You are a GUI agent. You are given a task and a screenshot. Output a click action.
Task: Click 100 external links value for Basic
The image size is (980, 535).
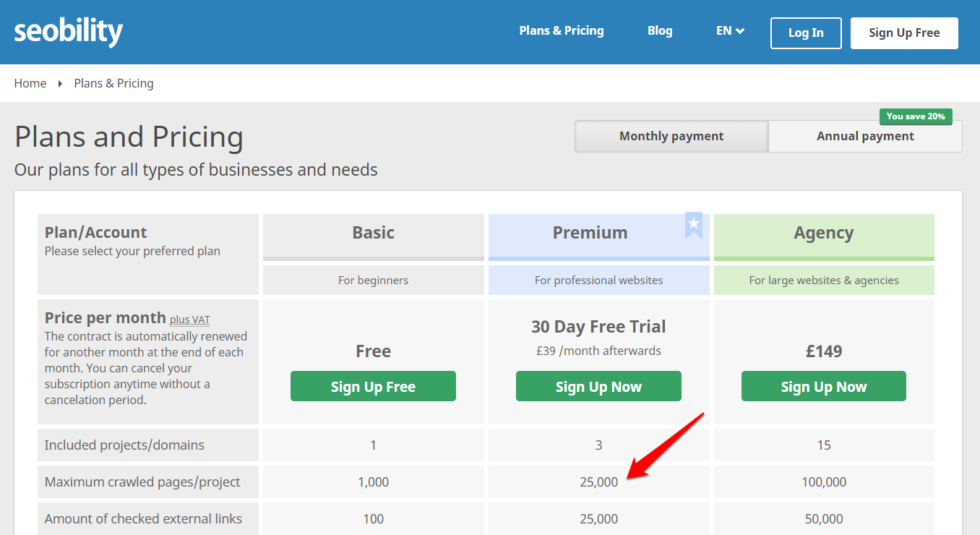pos(373,519)
